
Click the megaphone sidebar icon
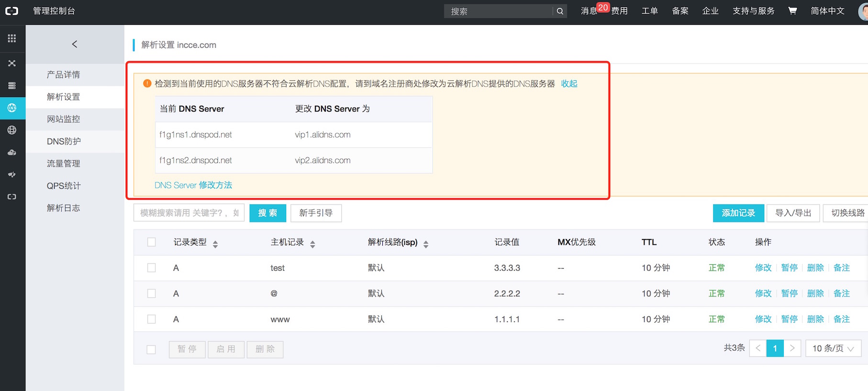coord(12,174)
